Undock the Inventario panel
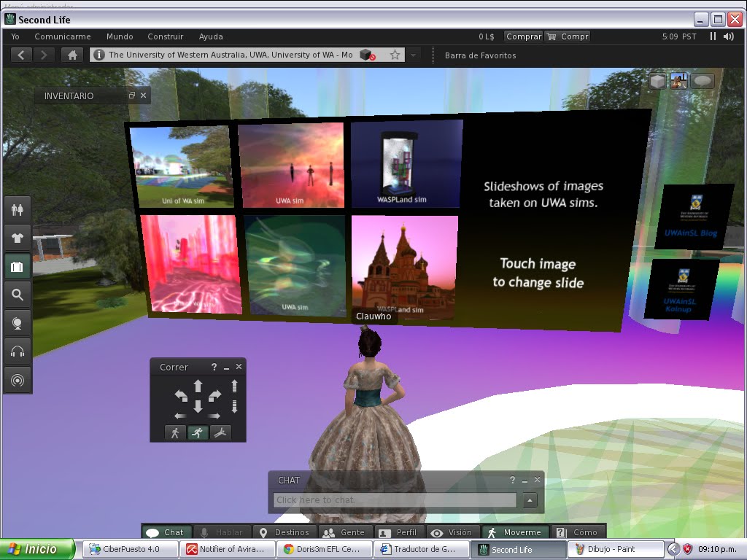Screen dimensions: 747x560 click(x=132, y=96)
